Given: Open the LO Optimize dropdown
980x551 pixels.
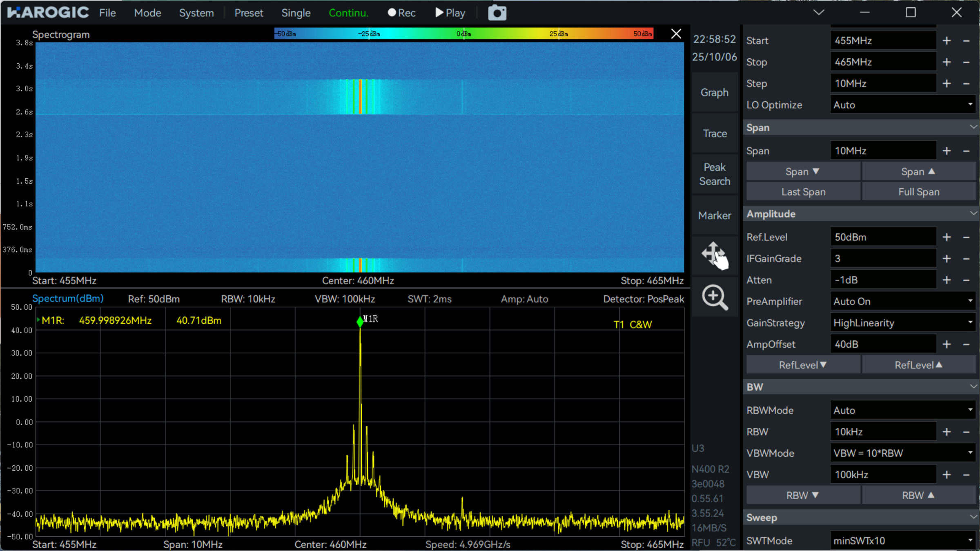Looking at the screenshot, I should pos(902,105).
